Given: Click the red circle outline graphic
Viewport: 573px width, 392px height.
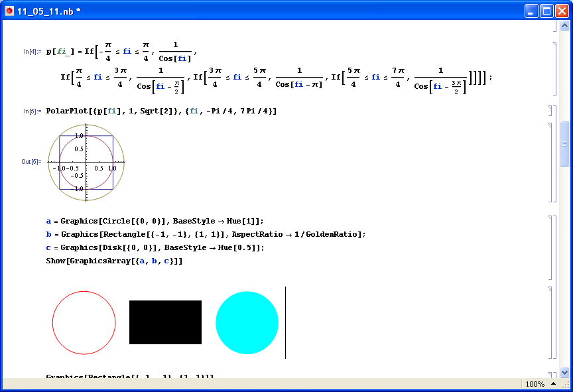Looking at the screenshot, I should click(x=84, y=322).
